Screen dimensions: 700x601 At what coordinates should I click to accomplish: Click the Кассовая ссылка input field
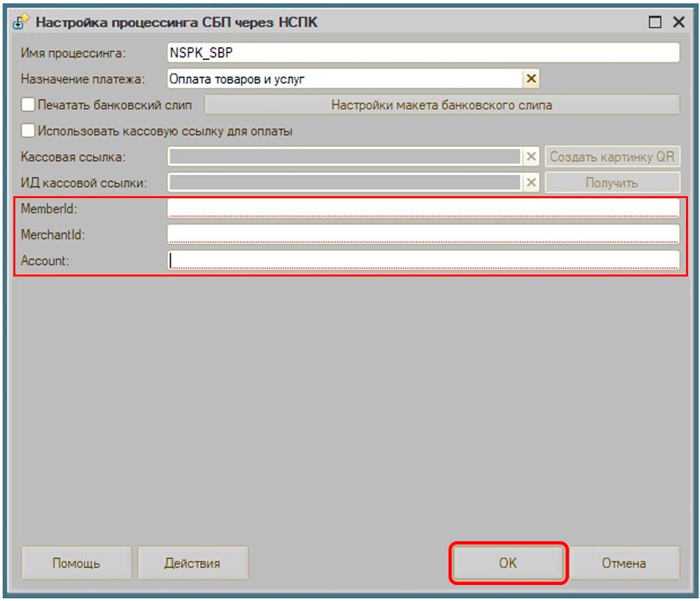344,157
